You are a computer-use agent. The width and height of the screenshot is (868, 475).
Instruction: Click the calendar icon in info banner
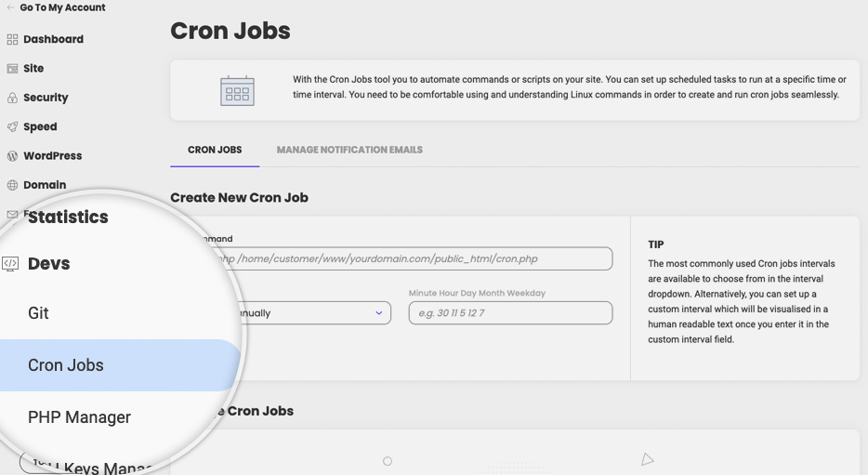[x=238, y=91]
